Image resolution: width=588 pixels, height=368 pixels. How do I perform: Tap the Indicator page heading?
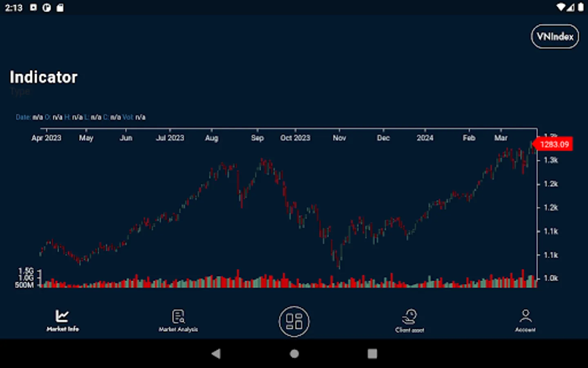point(43,77)
